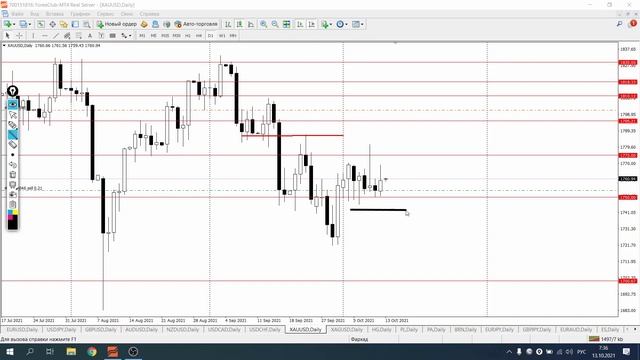Open the Вид menu

pyautogui.click(x=35, y=14)
